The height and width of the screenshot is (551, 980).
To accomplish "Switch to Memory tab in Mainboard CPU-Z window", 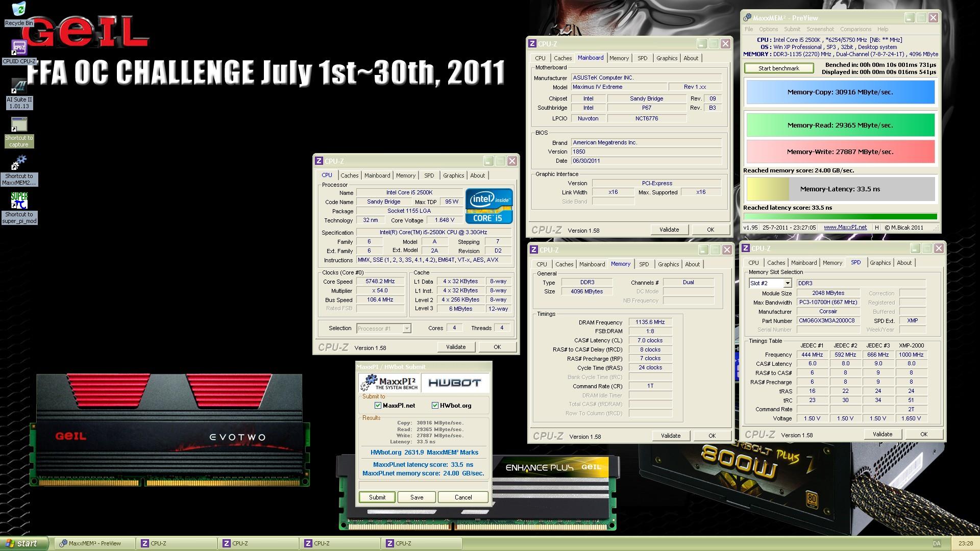I will (619, 58).
